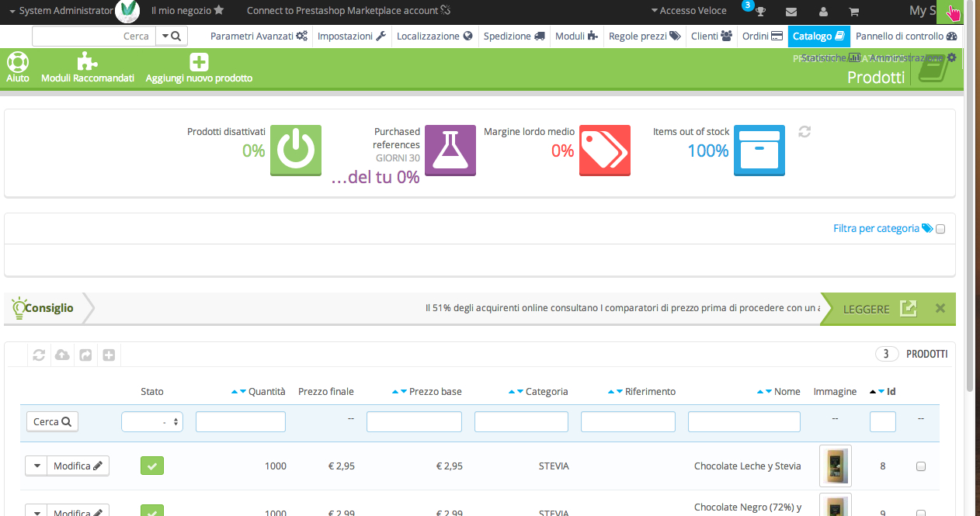Click the Id filter input
The height and width of the screenshot is (516, 980).
pos(883,421)
